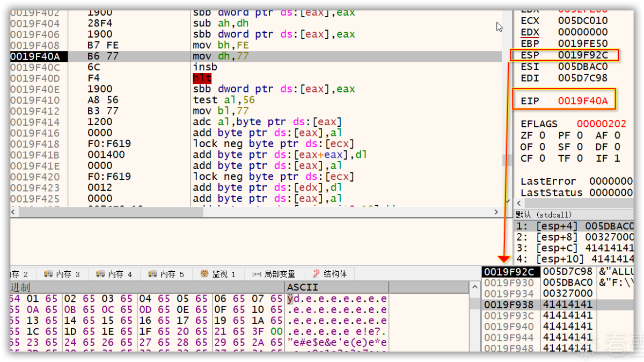
Task: Toggle the OF flag
Action: point(533,147)
